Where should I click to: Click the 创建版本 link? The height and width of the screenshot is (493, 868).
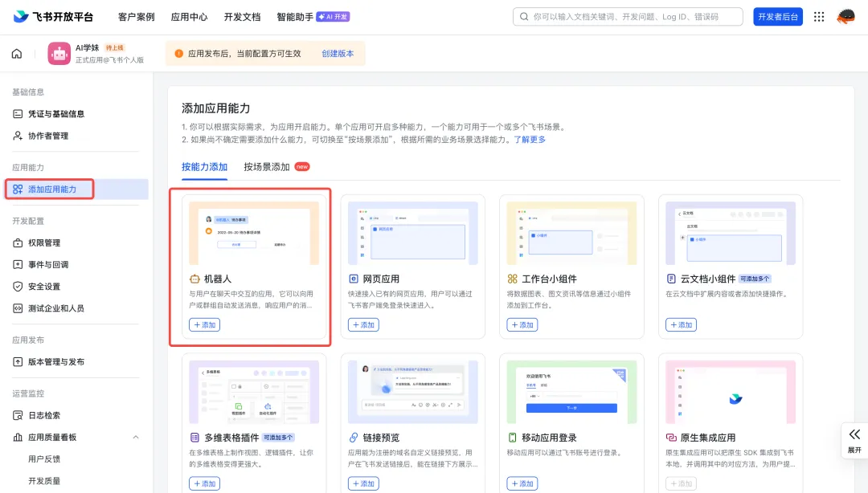tap(338, 54)
